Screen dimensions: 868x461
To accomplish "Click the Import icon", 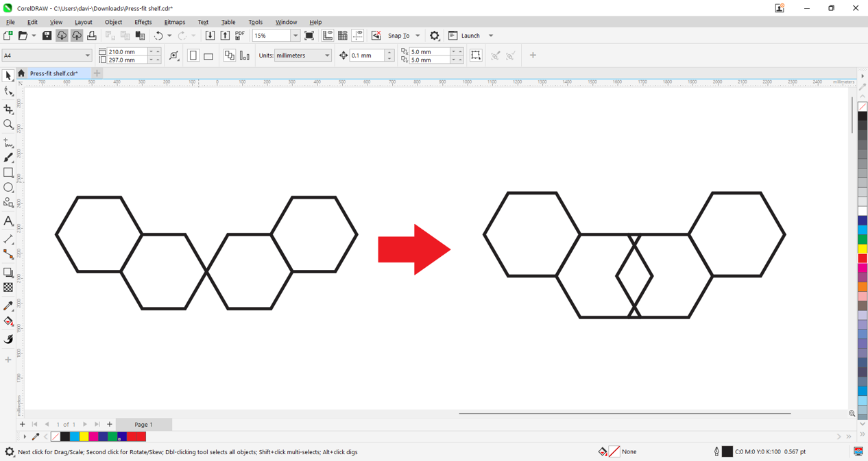I will click(x=210, y=36).
